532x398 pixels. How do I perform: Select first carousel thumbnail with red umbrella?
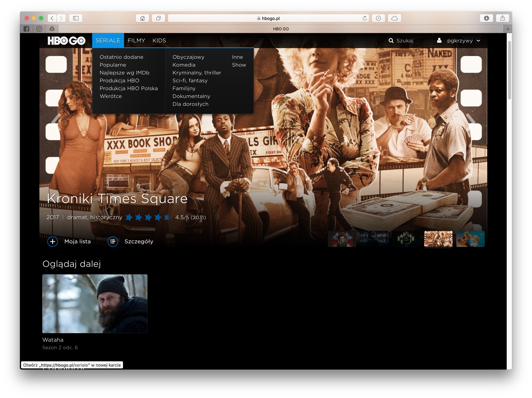[x=342, y=239]
